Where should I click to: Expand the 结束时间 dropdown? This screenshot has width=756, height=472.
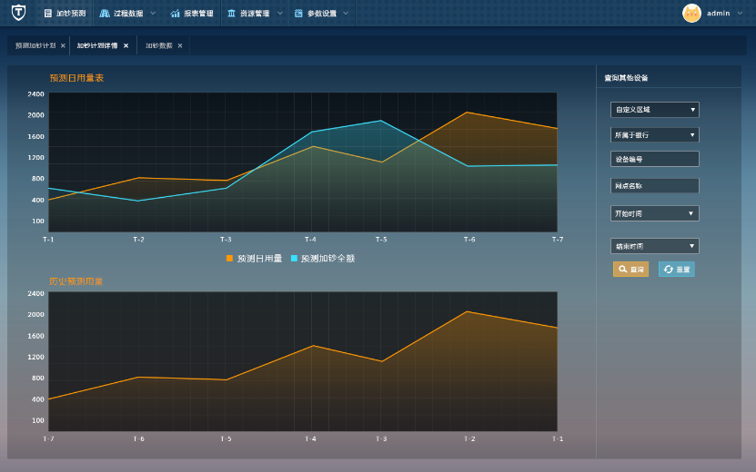[x=654, y=246]
